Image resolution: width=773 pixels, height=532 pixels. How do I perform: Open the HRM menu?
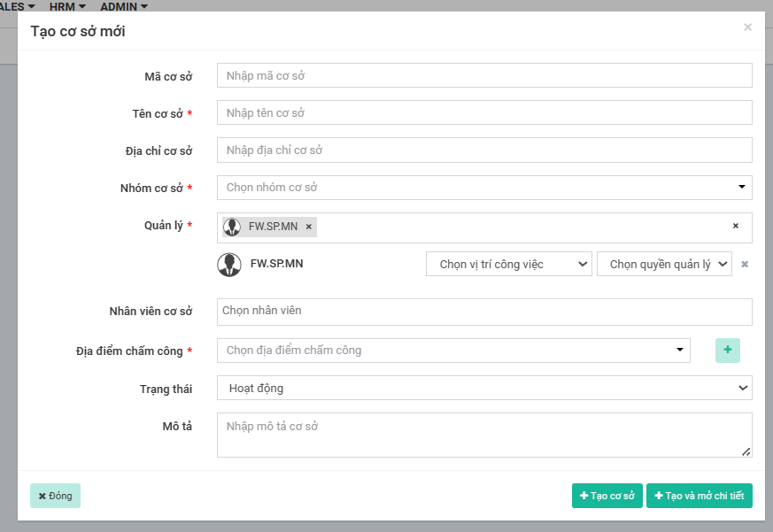click(67, 6)
